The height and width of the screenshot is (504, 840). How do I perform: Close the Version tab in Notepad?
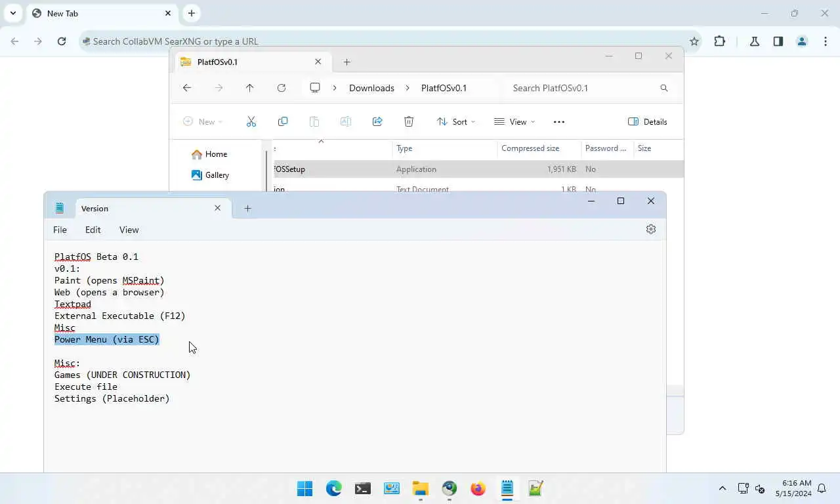tap(217, 208)
